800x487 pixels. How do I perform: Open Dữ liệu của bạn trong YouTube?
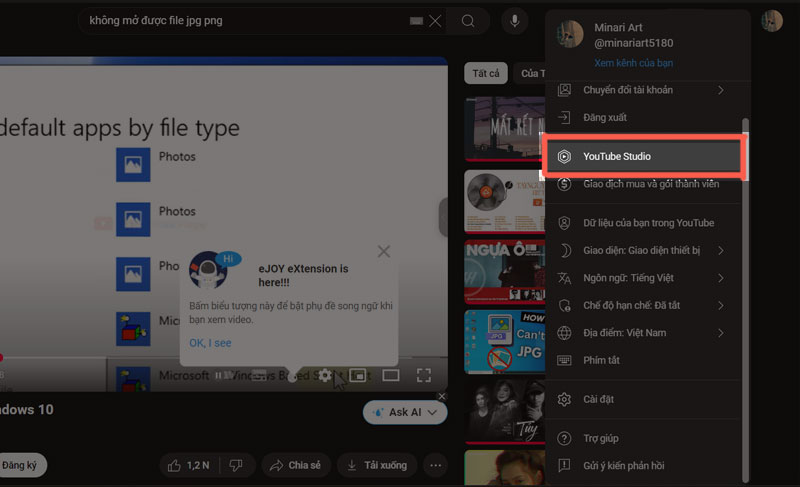coord(643,223)
